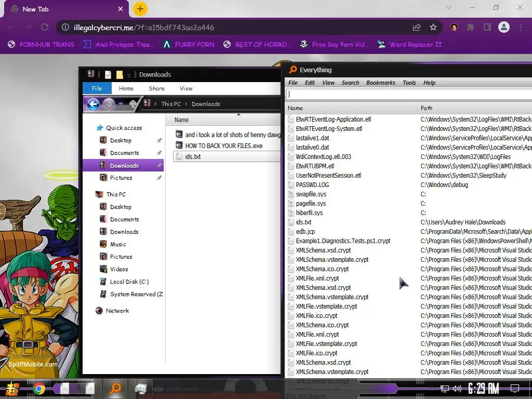
Task: Click the site information icon in address bar
Action: (x=65, y=28)
